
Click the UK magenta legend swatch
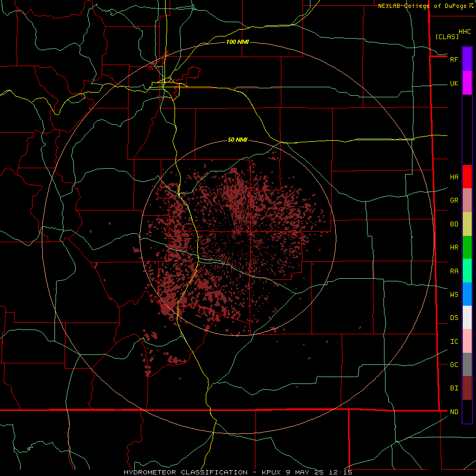coord(467,83)
